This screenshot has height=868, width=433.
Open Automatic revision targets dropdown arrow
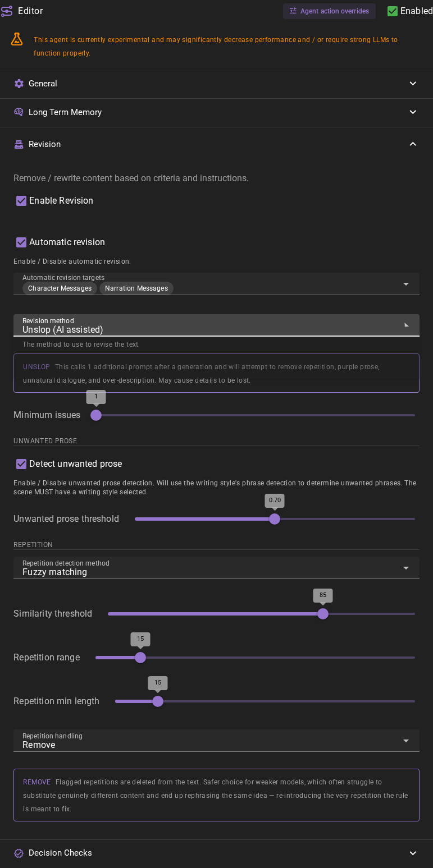point(406,284)
